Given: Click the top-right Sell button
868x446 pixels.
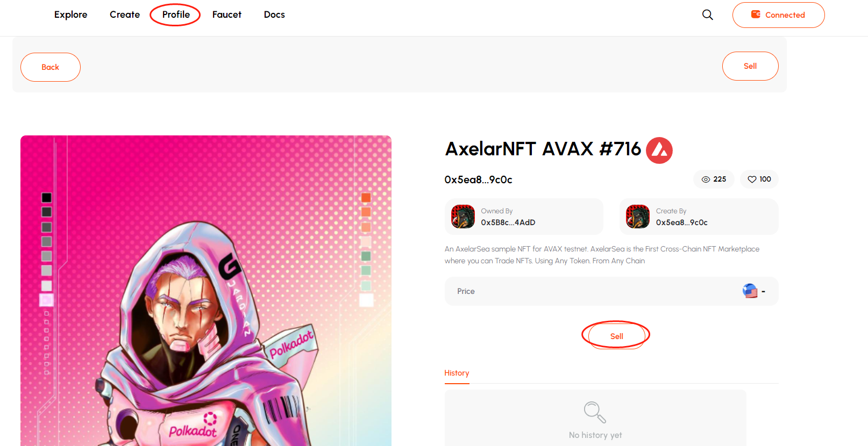Looking at the screenshot, I should coord(750,66).
